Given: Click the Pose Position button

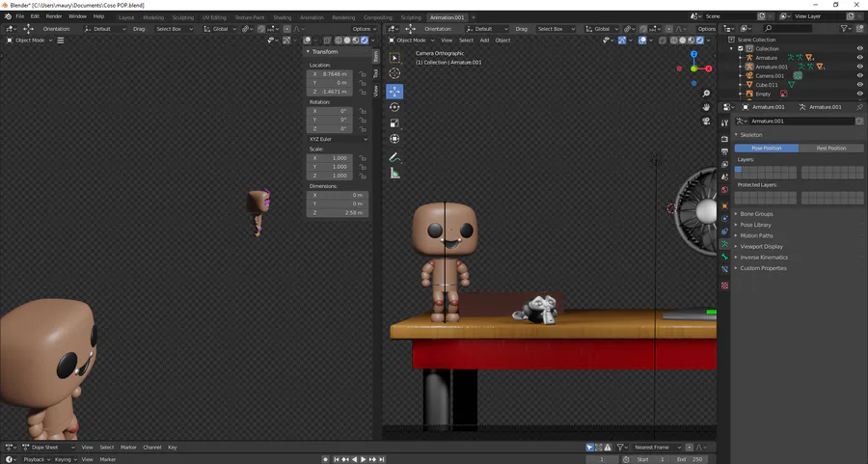Looking at the screenshot, I should [x=767, y=149].
